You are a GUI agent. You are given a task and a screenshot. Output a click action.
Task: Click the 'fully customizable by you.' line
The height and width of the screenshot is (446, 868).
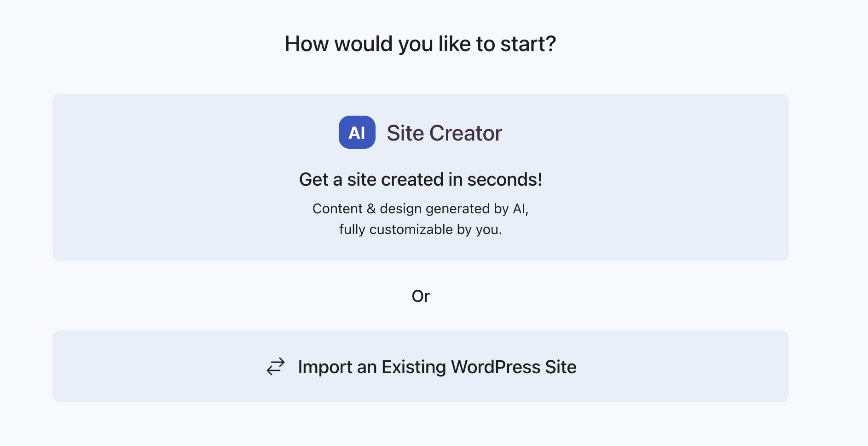(x=421, y=229)
